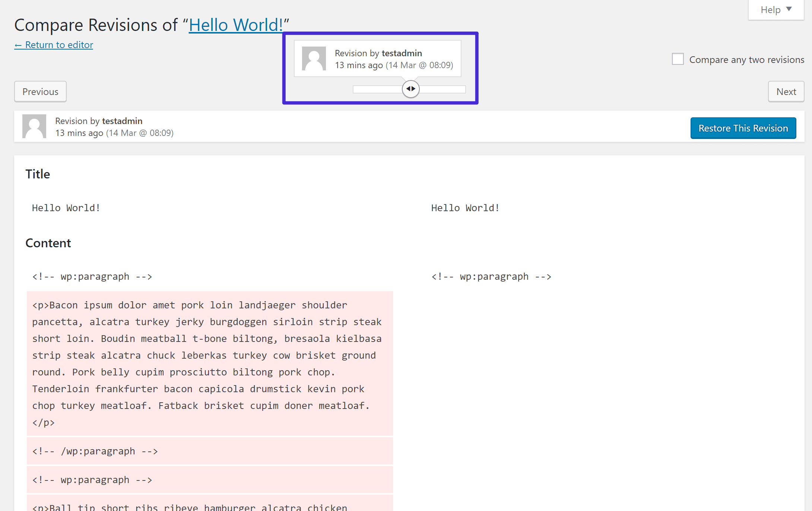Click Next revision navigation button
Screen dimensions: 812x511
(x=786, y=91)
